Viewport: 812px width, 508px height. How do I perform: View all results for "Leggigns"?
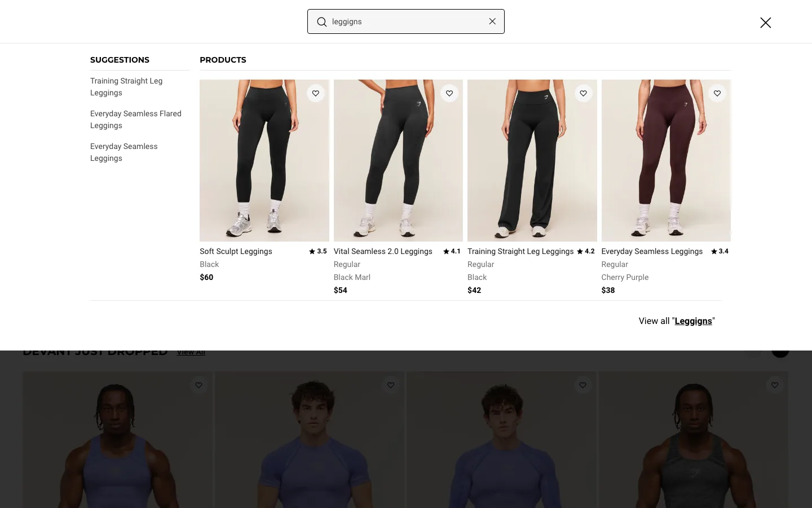pos(677,321)
